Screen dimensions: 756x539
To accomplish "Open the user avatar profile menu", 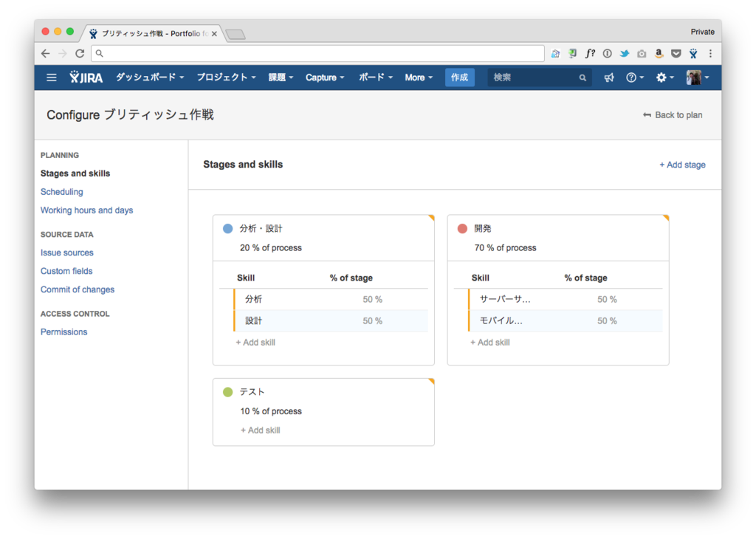I will (x=698, y=77).
